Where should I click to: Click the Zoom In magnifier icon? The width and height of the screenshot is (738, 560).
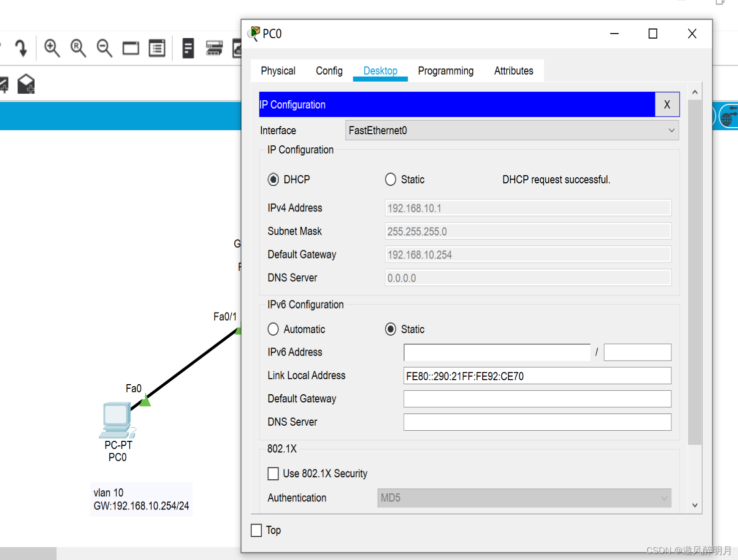coord(52,48)
